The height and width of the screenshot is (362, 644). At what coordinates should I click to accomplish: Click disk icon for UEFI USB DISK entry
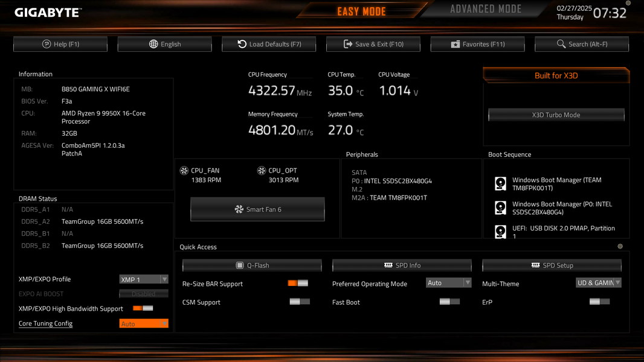click(500, 232)
